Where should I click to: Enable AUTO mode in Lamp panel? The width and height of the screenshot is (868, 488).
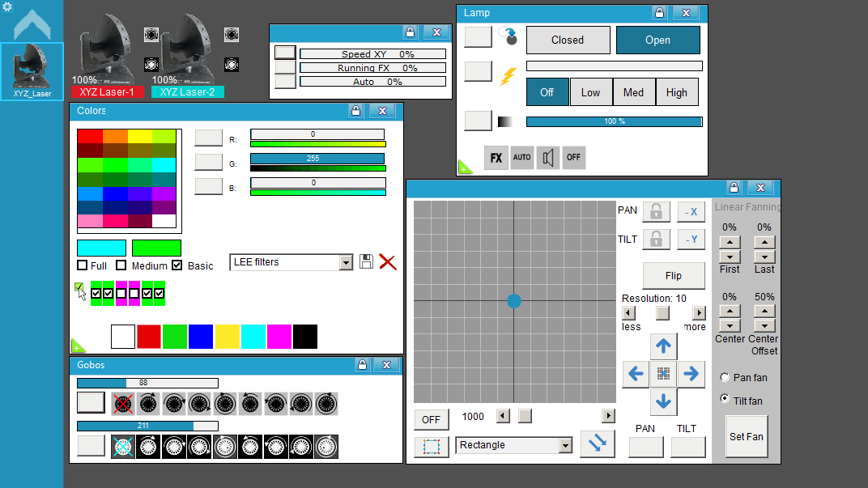[x=521, y=158]
